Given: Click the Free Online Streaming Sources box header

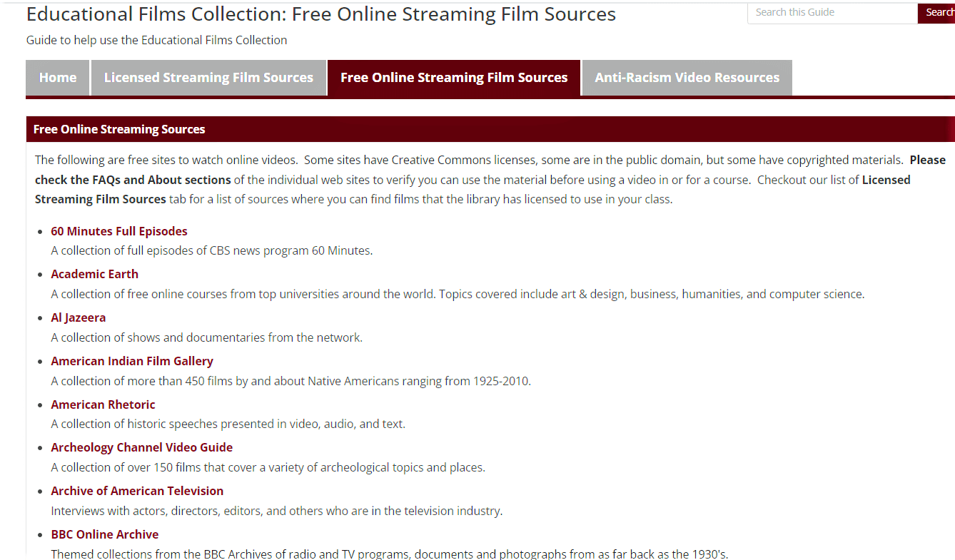Looking at the screenshot, I should click(490, 129).
